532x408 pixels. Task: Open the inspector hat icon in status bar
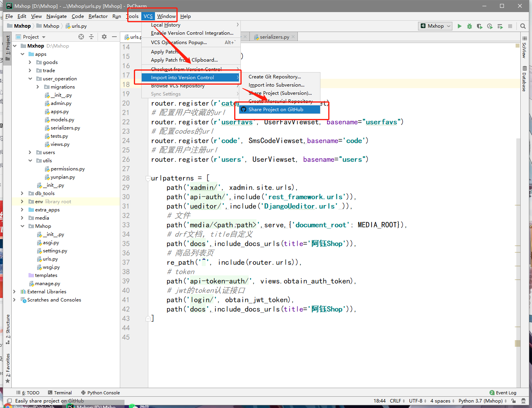point(523,401)
